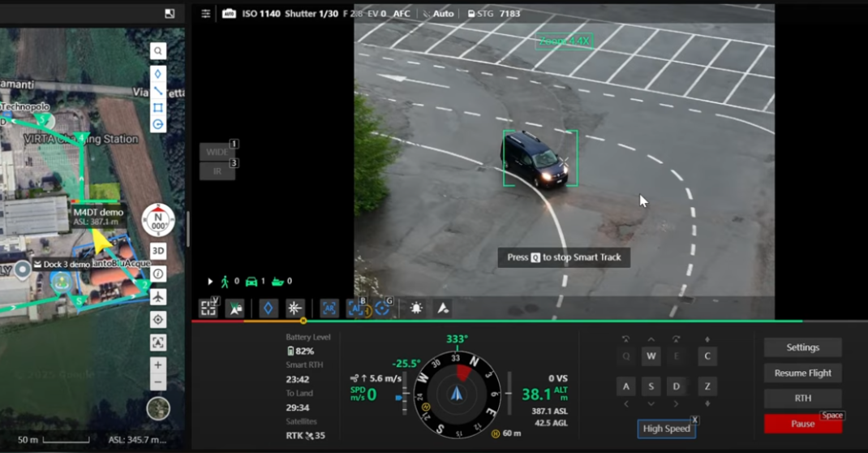Switch to the WIDE camera view
The width and height of the screenshot is (868, 453).
[217, 152]
